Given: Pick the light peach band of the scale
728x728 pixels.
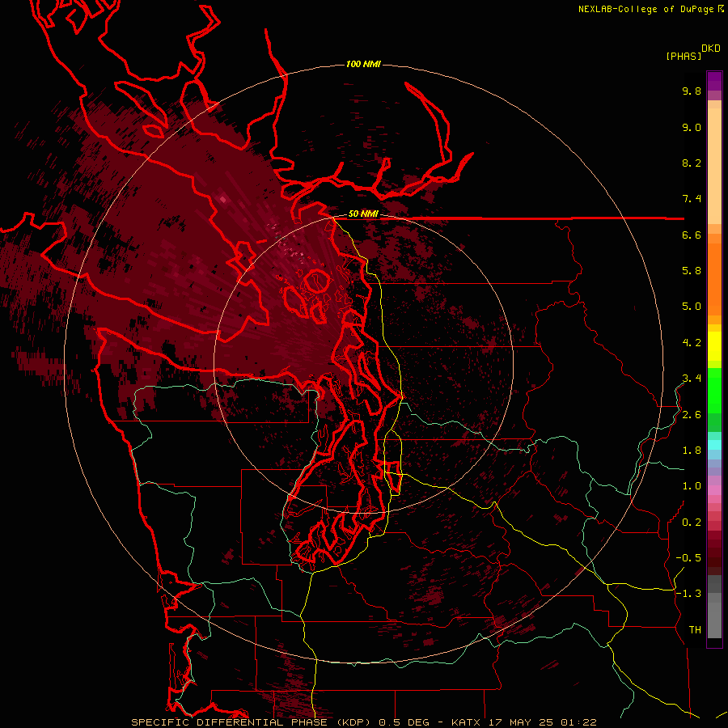Looking at the screenshot, I should (714, 166).
